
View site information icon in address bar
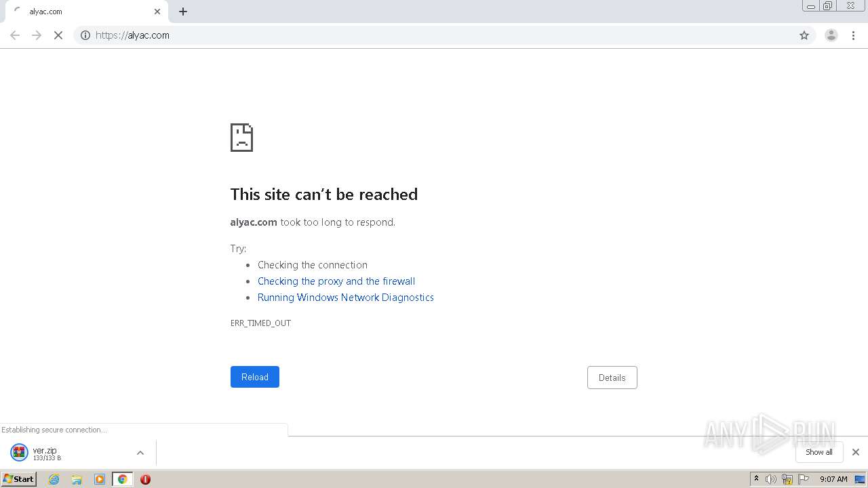pos(85,35)
